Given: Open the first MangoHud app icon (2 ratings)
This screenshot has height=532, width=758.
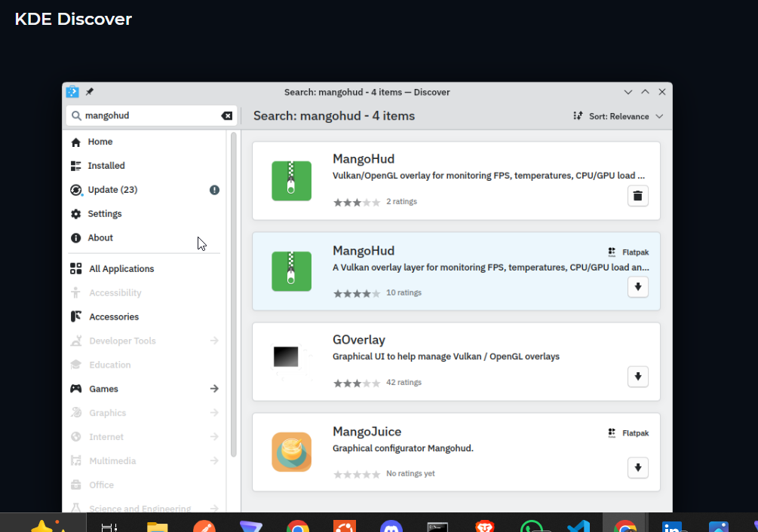Looking at the screenshot, I should click(x=291, y=181).
